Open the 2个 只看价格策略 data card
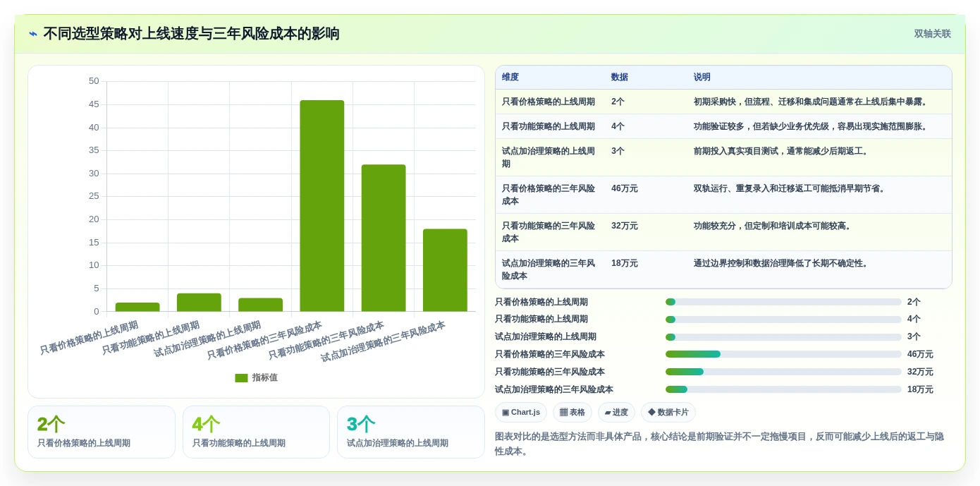Screen dimensions: 980x486 tap(102, 432)
